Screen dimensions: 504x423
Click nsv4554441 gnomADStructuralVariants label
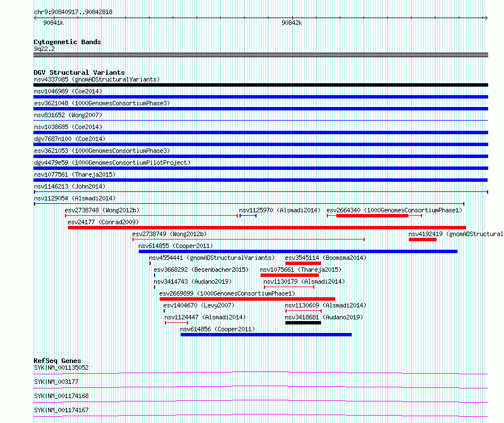point(212,258)
